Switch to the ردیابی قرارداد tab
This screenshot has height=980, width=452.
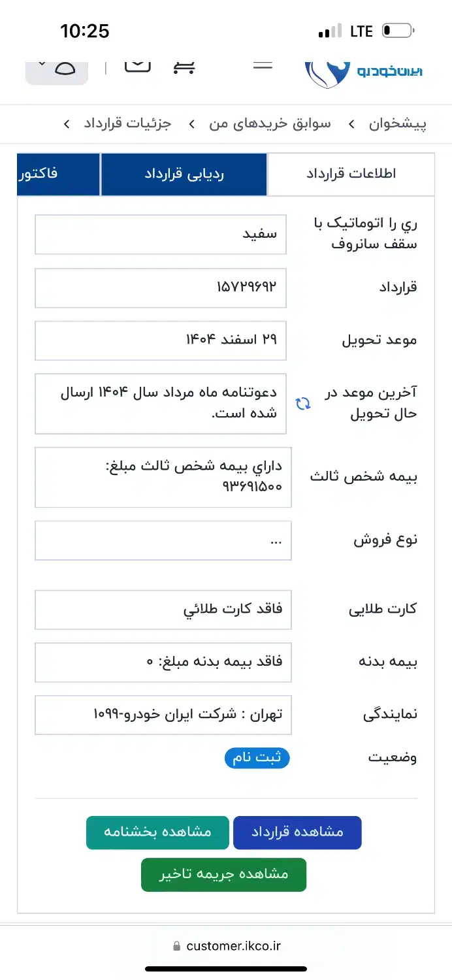(x=184, y=174)
